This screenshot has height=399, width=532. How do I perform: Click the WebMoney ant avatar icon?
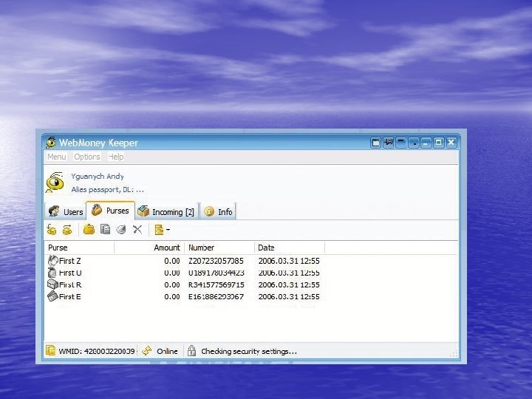pyautogui.click(x=55, y=182)
